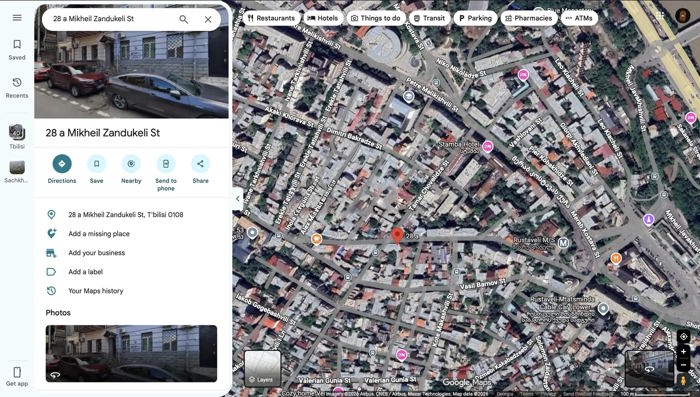
Task: Open the Sachkh... recent item
Action: tap(17, 172)
